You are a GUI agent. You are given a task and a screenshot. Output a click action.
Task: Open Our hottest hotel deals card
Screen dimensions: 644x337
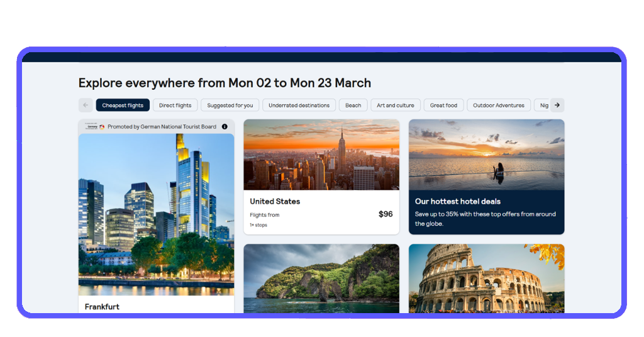coord(487,177)
